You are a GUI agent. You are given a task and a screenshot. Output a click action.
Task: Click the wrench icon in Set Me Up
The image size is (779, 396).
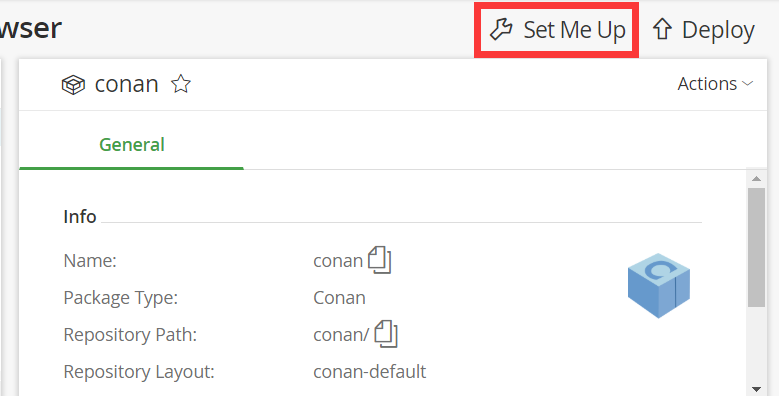(x=501, y=29)
